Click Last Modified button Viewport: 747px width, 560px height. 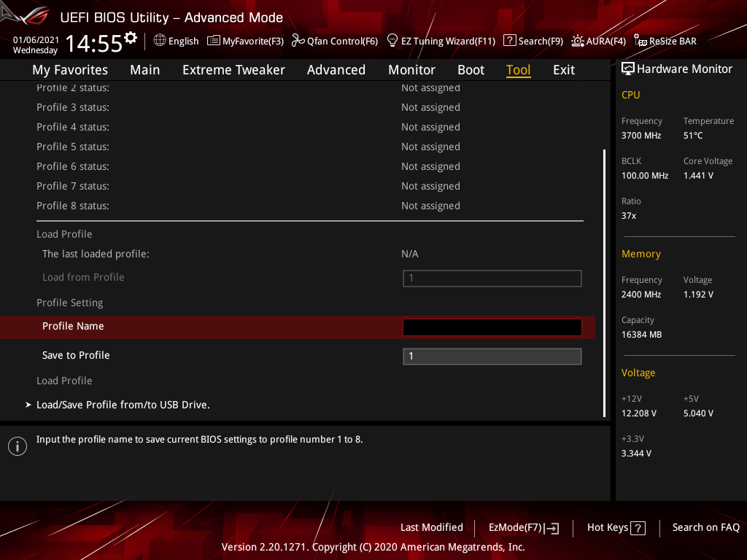(x=432, y=528)
